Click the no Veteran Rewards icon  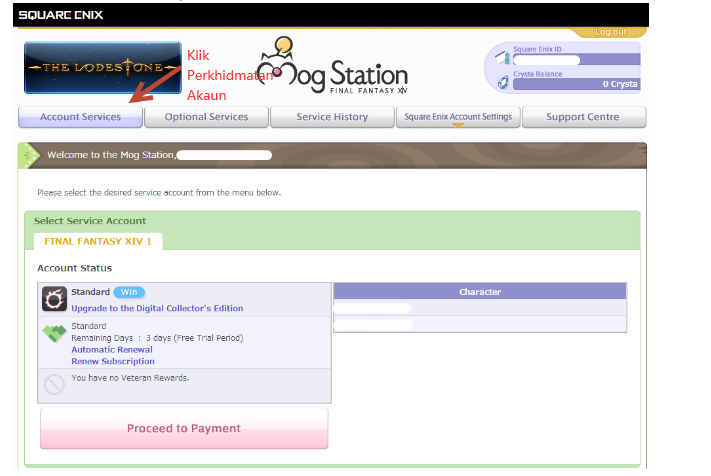[x=54, y=384]
